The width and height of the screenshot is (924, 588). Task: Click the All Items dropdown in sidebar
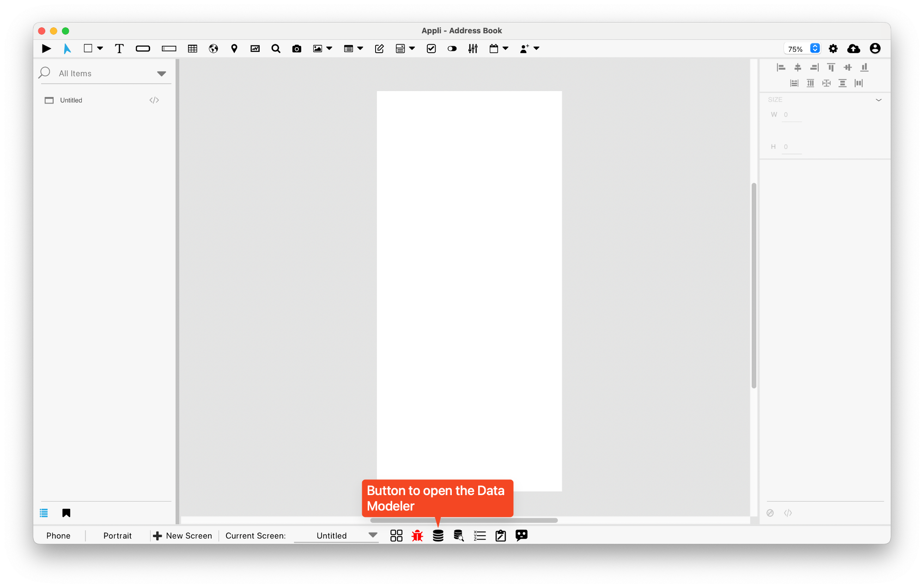click(162, 73)
